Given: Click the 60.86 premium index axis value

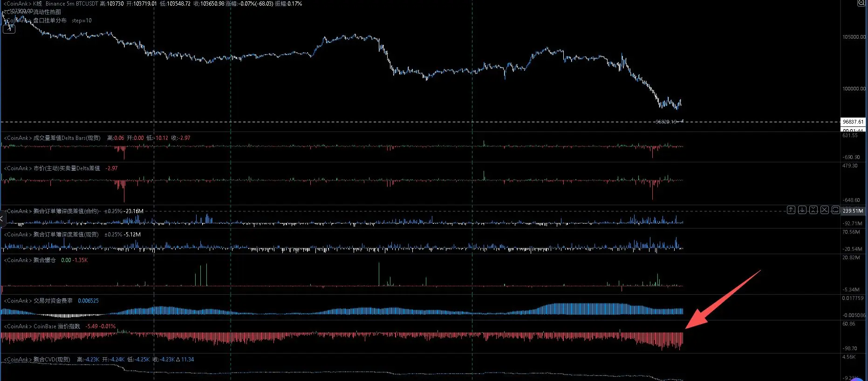Looking at the screenshot, I should (848, 324).
